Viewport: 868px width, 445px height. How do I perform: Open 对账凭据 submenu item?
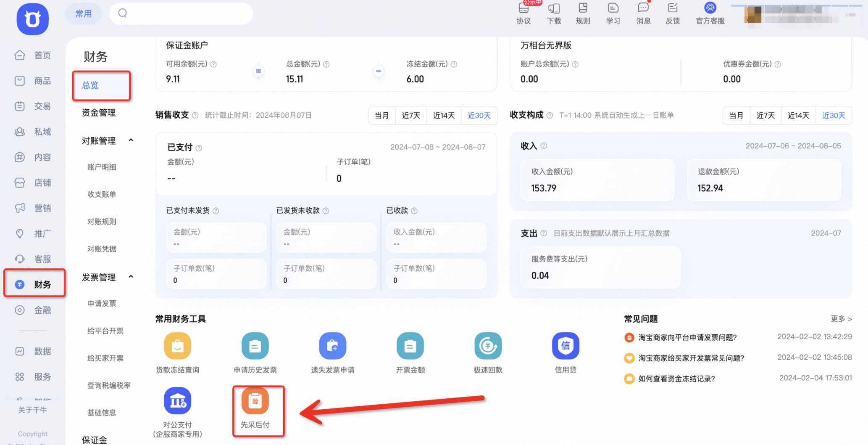pyautogui.click(x=102, y=249)
